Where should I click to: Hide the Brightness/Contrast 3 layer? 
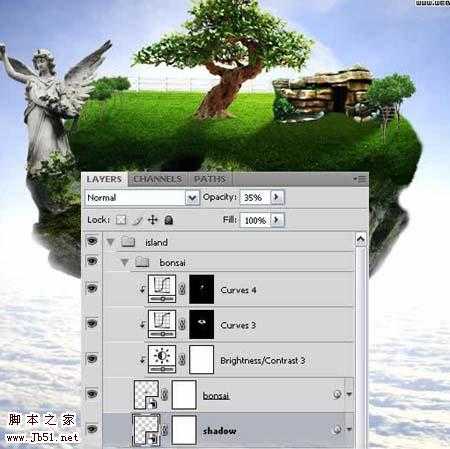92,359
